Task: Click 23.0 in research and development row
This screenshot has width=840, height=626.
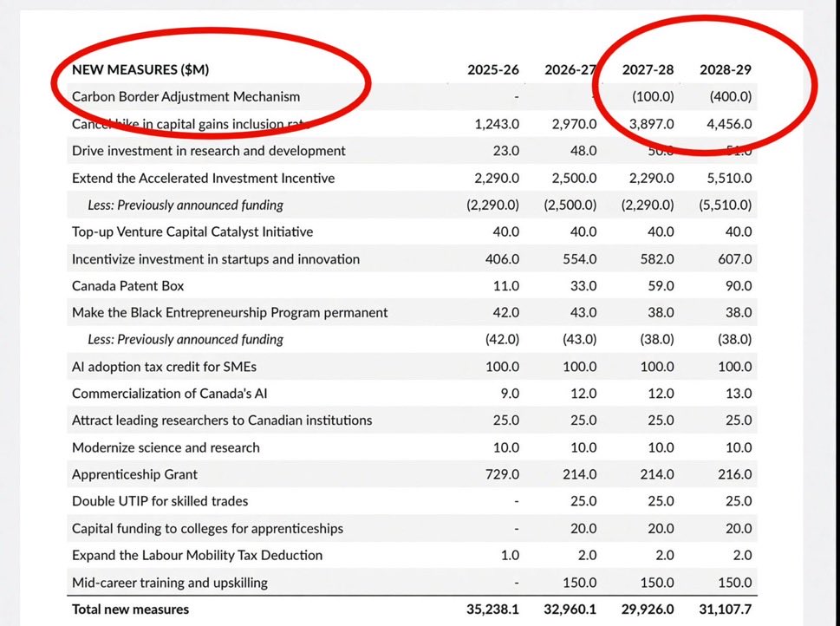Action: [506, 151]
